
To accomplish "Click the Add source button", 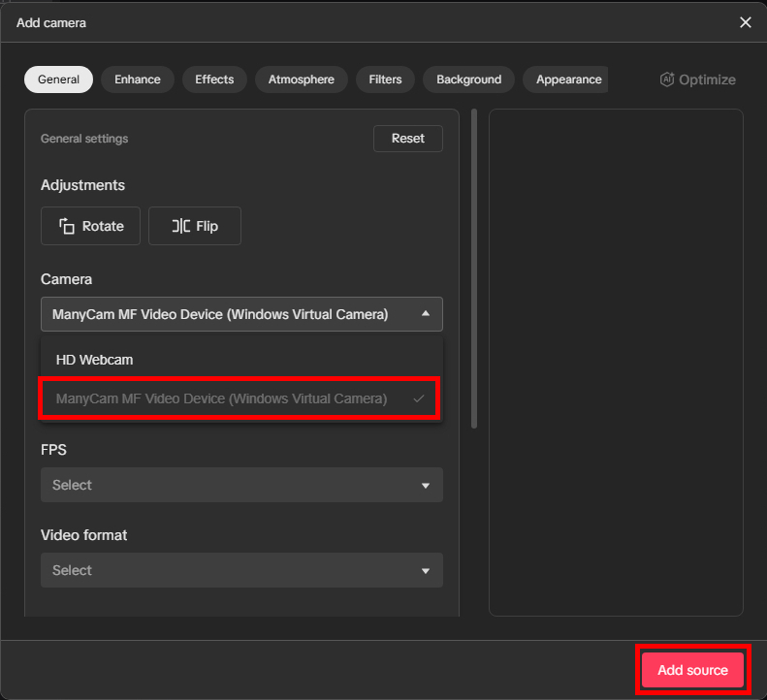I will point(692,670).
